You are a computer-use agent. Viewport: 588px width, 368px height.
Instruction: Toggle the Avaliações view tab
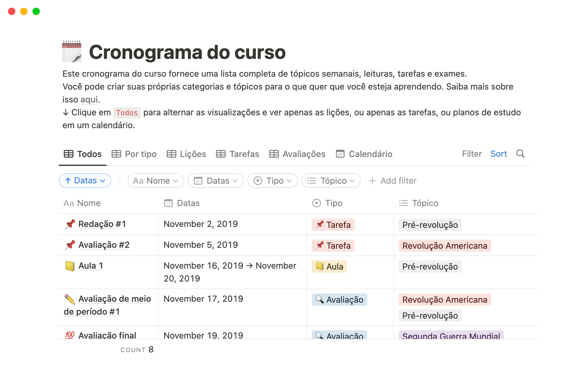(x=297, y=154)
